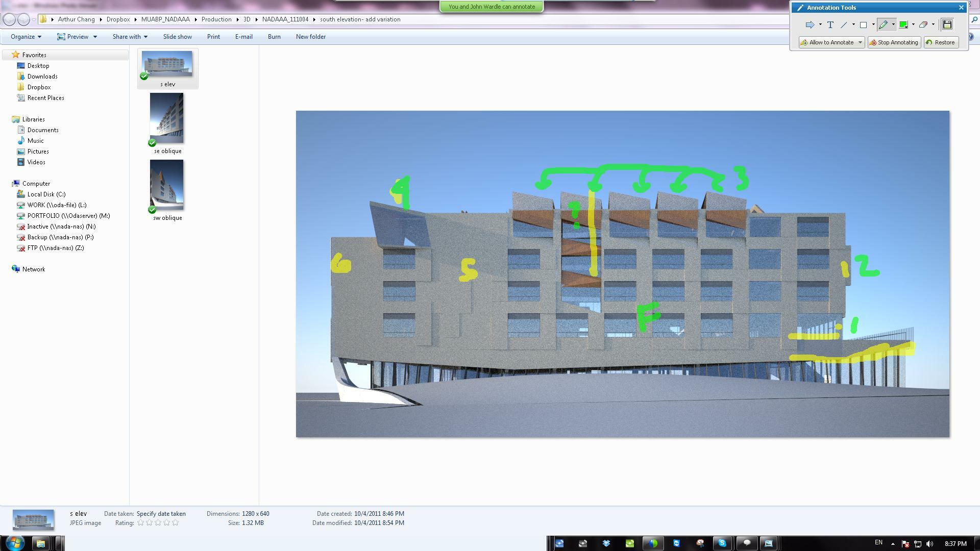Click the Preview toolbar button

coord(73,37)
